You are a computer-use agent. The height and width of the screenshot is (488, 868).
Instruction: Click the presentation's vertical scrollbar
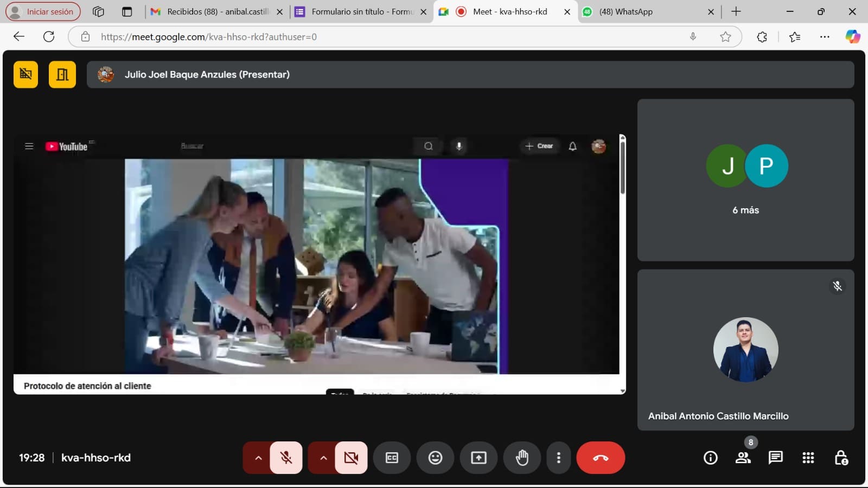622,168
